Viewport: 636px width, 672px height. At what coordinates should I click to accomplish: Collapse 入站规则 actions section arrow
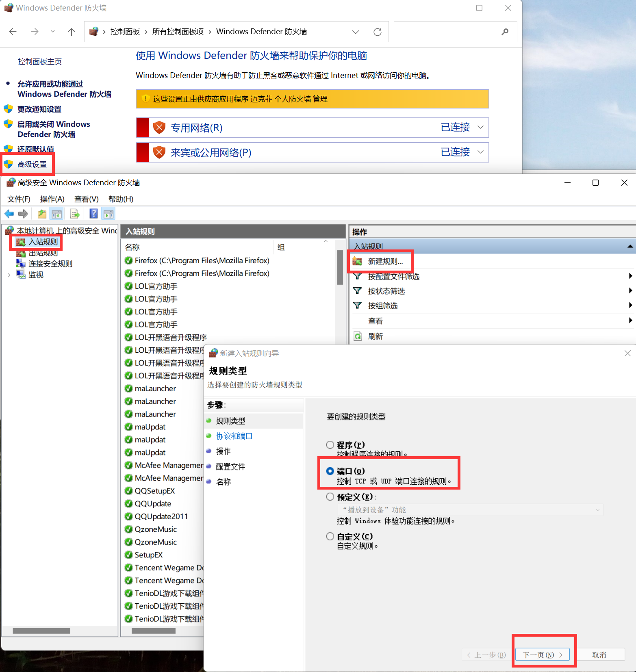[x=630, y=246]
